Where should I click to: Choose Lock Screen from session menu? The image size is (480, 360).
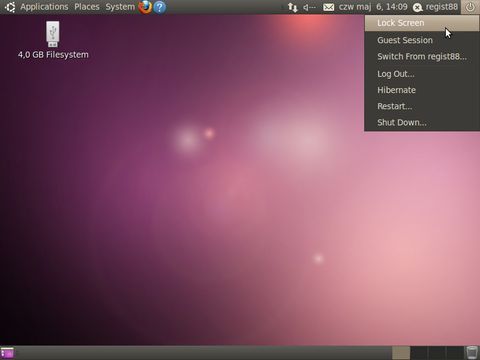point(422,23)
